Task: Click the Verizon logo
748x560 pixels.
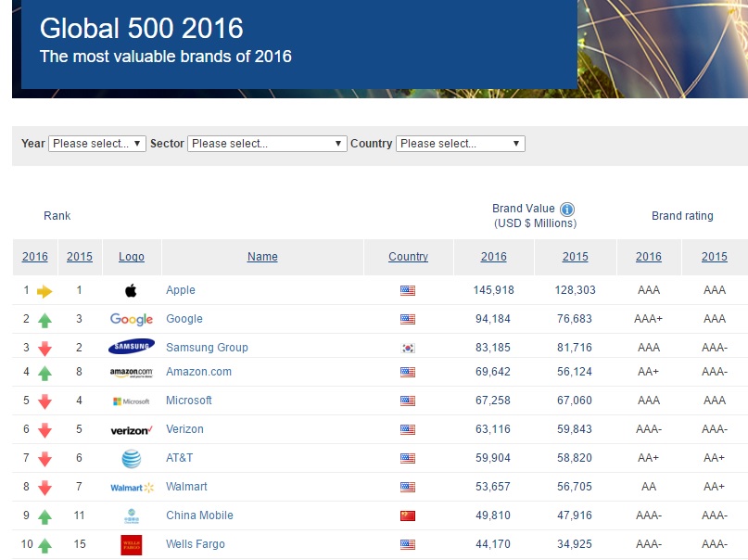Action: click(x=132, y=430)
